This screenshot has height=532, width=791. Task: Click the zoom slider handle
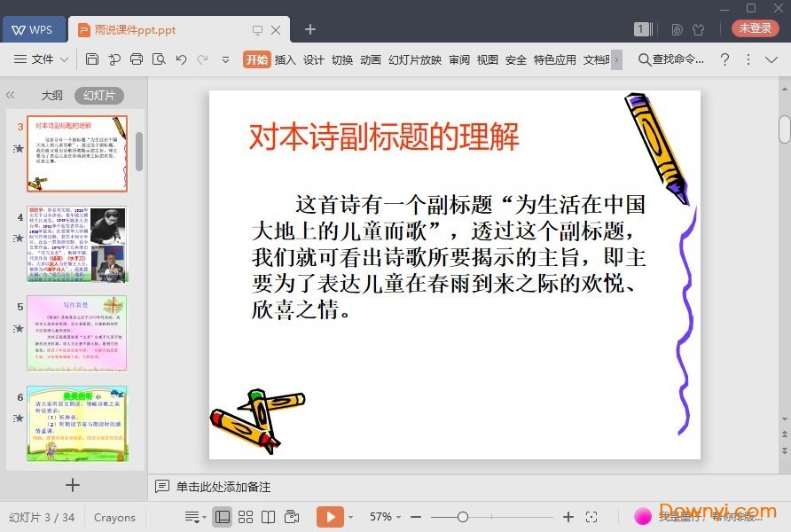[462, 517]
